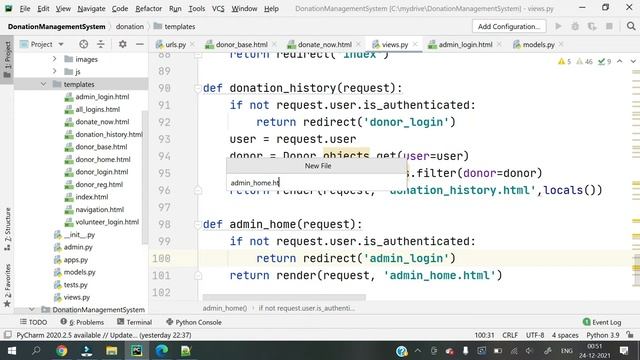The height and width of the screenshot is (360, 640).
Task: Open the 6: Problems tool window
Action: click(82, 322)
